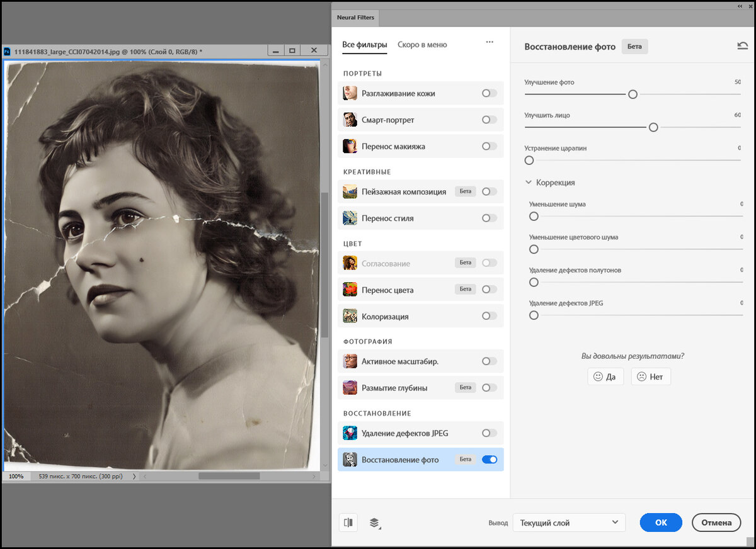Click the before/after preview icon at bottom left

coord(348,523)
